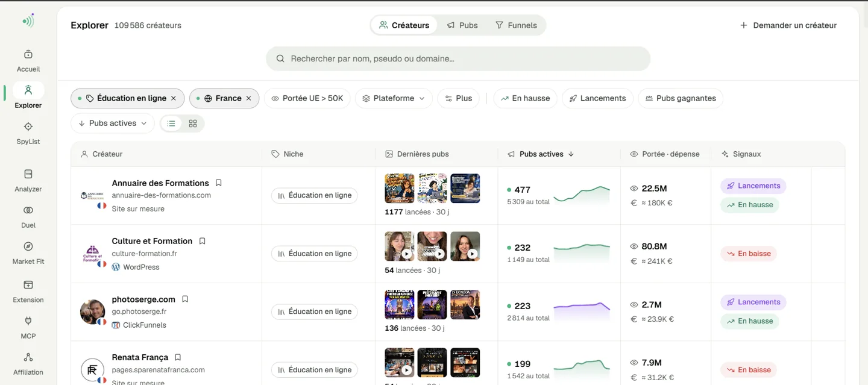Switch to list view
The width and height of the screenshot is (868, 385).
(x=171, y=124)
